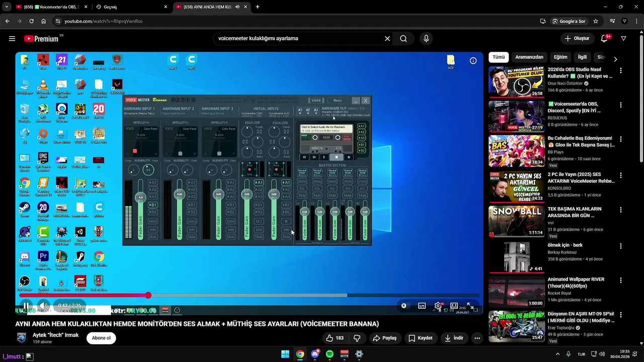This screenshot has width=644, height=362.
Task: Open the install app icon in address bar
Action: click(x=543, y=21)
